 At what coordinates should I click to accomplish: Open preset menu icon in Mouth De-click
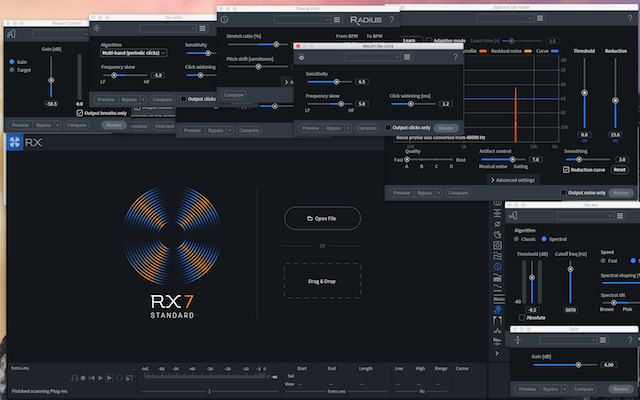pos(407,57)
